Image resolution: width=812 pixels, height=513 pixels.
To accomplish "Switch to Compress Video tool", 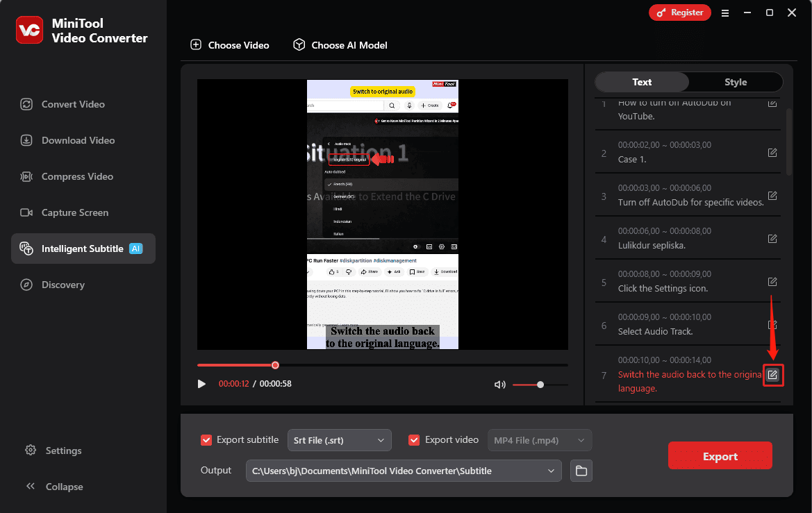I will click(26, 176).
